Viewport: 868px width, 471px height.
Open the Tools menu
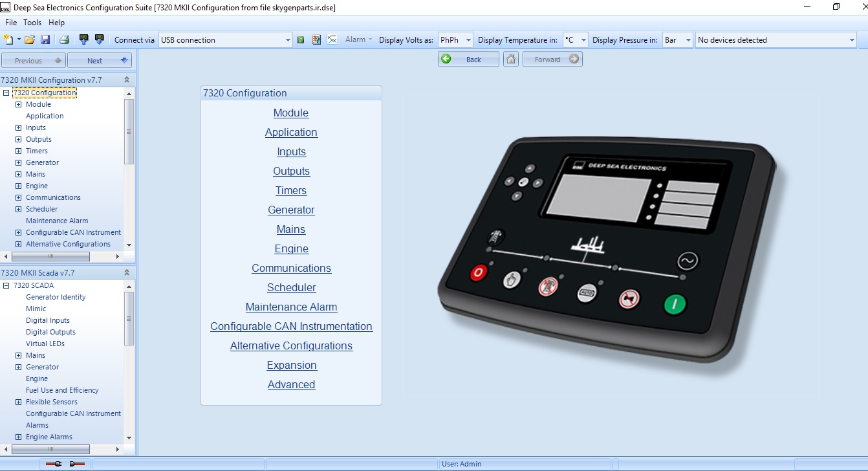32,23
